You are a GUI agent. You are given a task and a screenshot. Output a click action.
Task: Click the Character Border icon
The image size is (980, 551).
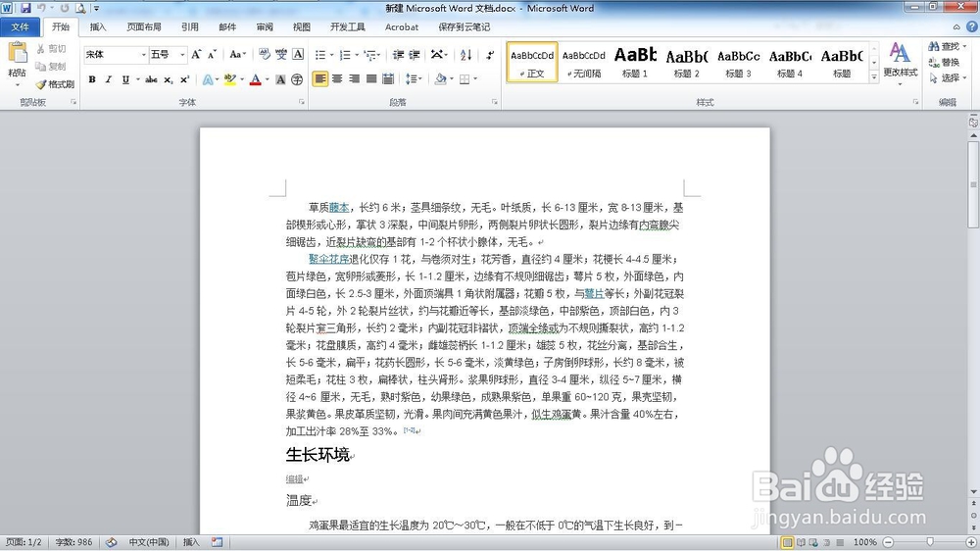tap(298, 54)
